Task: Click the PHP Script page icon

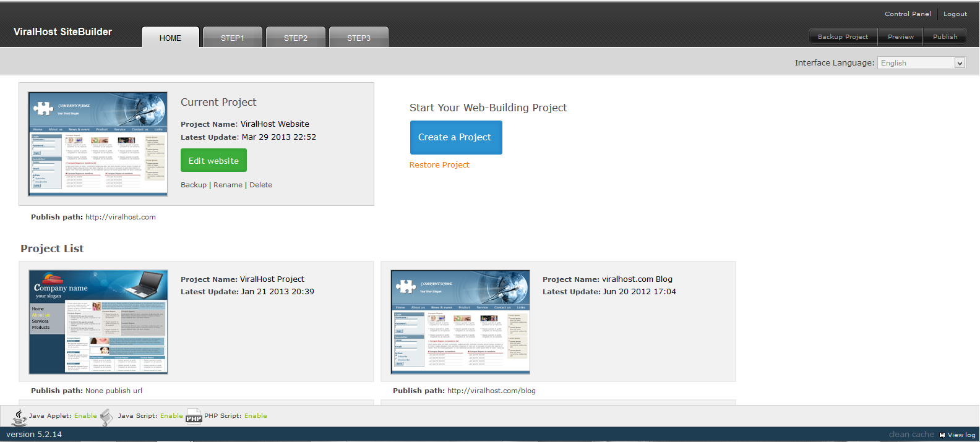Action: coord(194,416)
